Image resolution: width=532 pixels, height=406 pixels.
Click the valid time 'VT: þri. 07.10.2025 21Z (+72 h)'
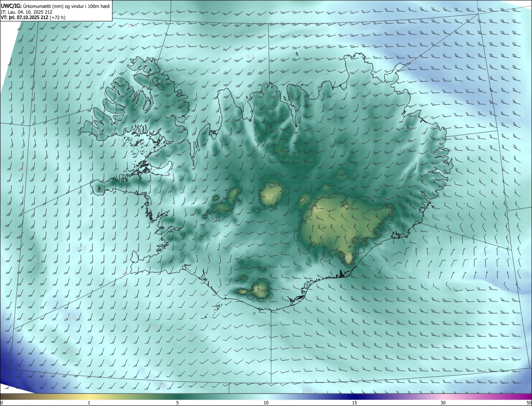coord(33,17)
